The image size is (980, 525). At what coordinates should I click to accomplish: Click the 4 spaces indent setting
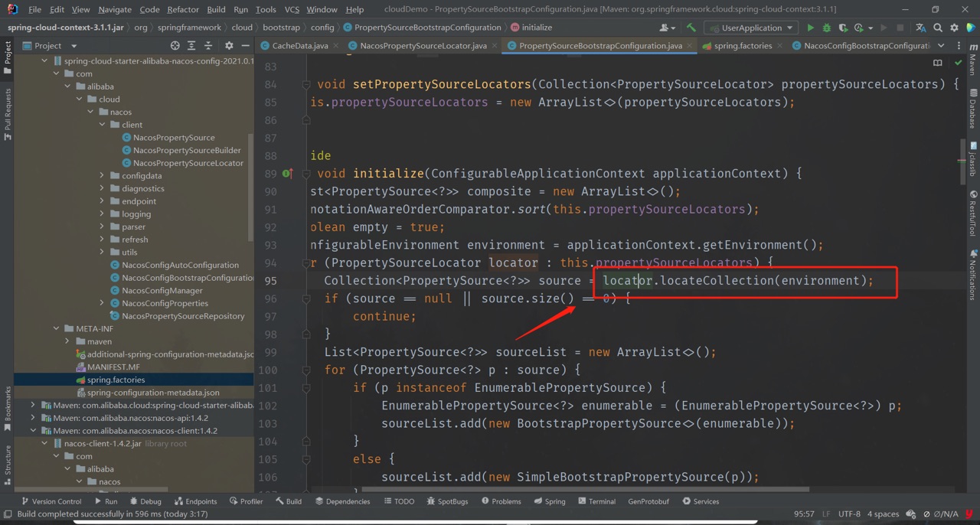point(883,514)
